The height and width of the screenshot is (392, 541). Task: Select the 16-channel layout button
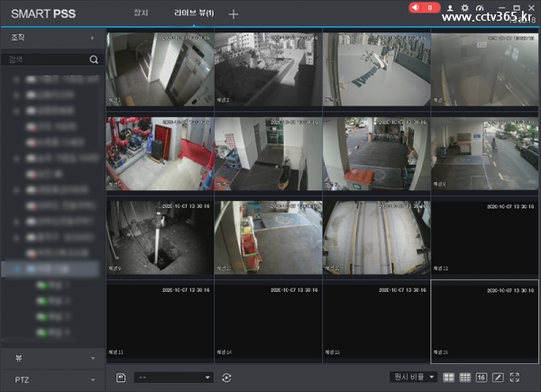coord(481,377)
